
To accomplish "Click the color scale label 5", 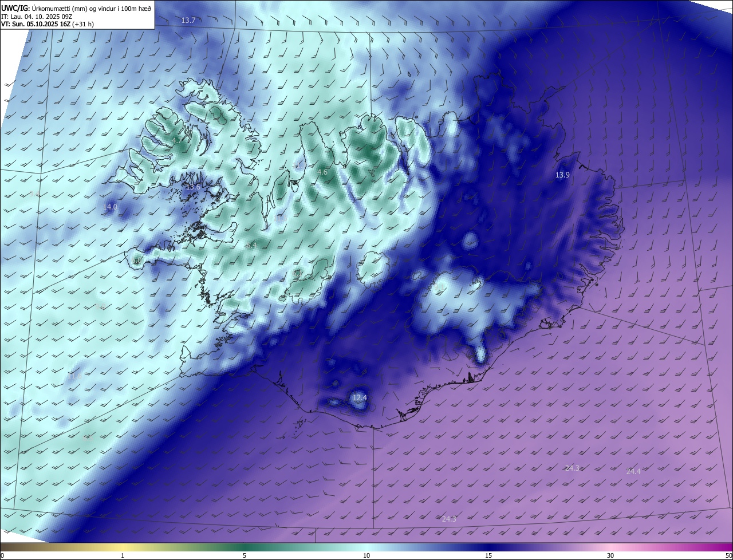I will pyautogui.click(x=245, y=555).
